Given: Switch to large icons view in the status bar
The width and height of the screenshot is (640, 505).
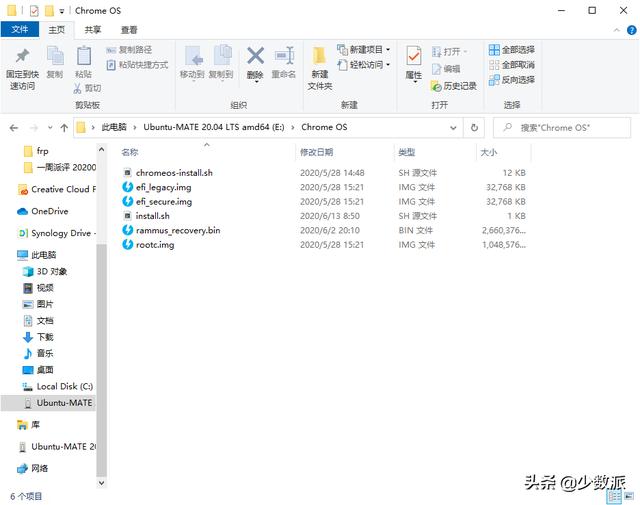Looking at the screenshot, I should pos(629,496).
